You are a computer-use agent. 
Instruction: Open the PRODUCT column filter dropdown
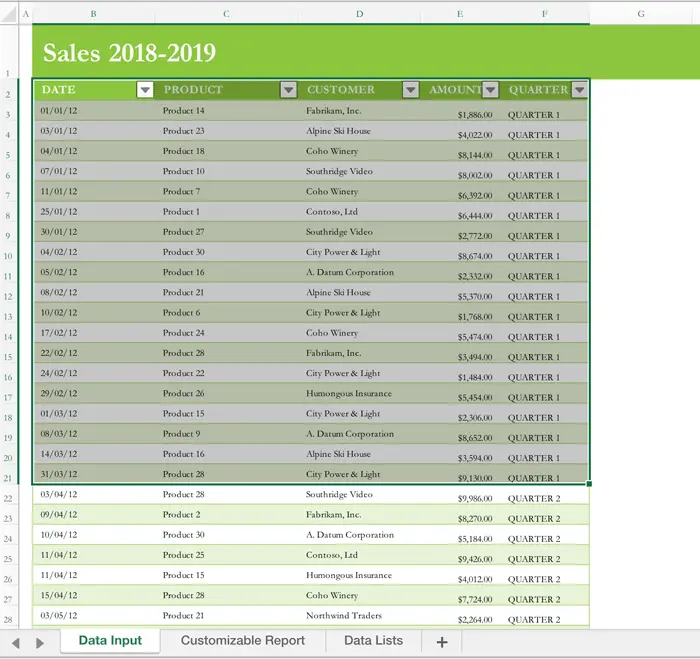(x=289, y=90)
